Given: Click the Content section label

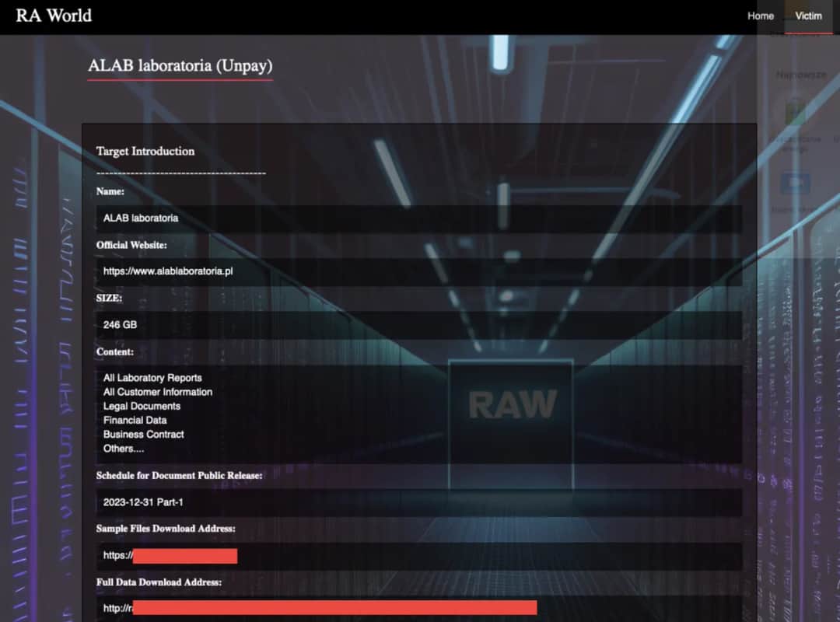Looking at the screenshot, I should click(x=115, y=351).
